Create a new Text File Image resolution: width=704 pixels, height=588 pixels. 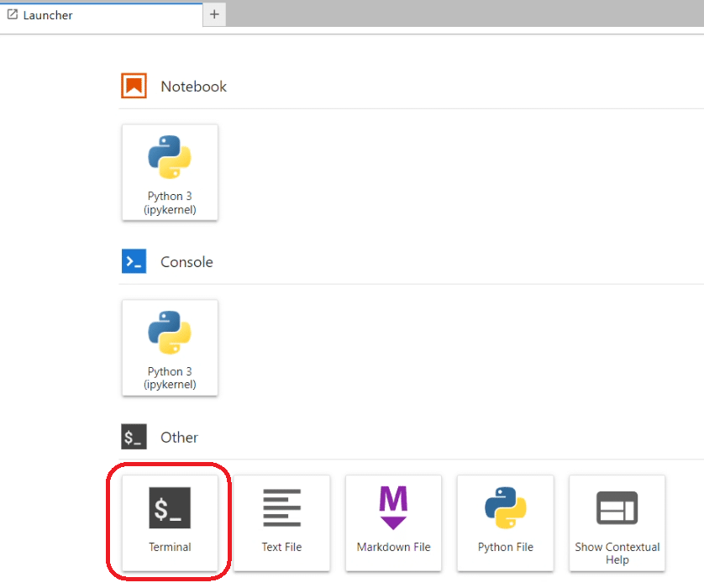click(x=281, y=523)
